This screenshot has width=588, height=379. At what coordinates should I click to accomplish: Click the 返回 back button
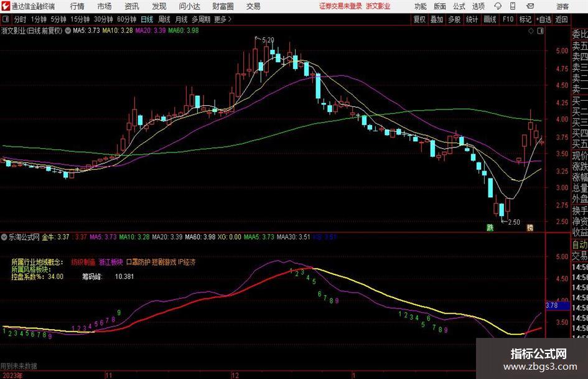(561, 19)
